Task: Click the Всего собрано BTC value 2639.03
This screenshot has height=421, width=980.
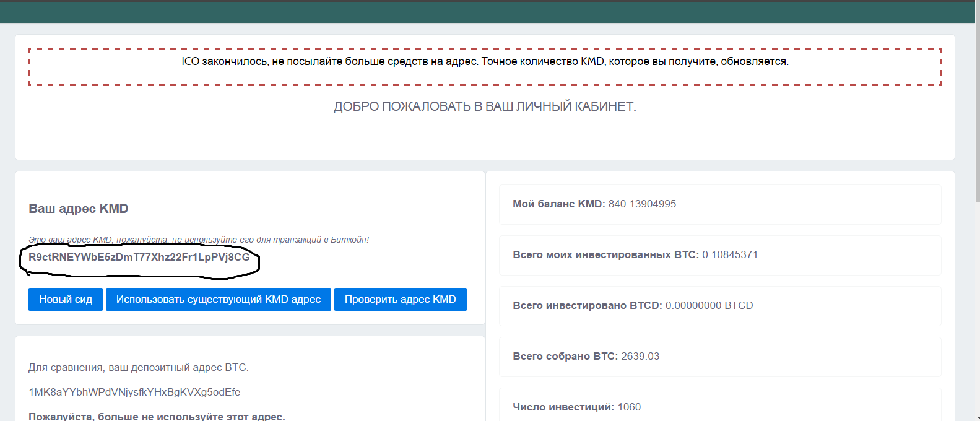Action: (x=640, y=356)
